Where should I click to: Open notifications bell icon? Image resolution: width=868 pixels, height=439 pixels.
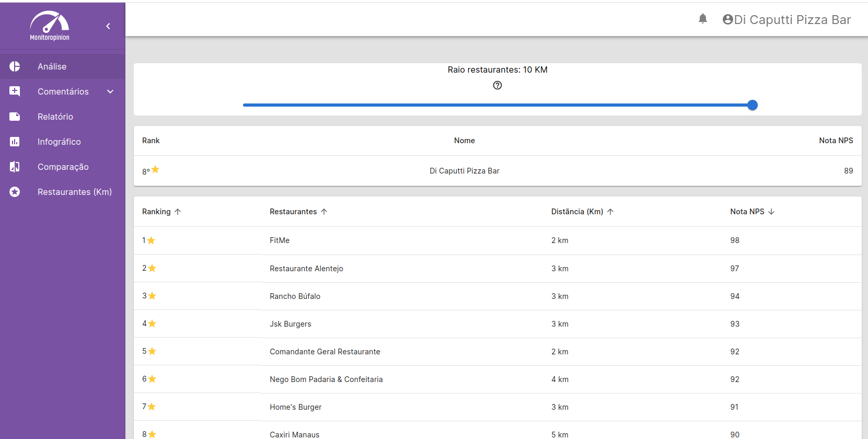pos(703,19)
